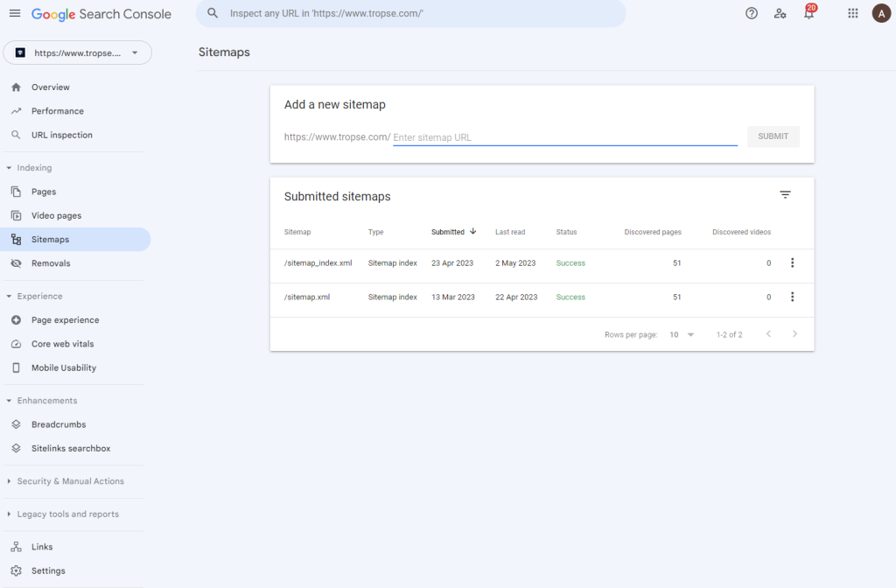Screen dimensions: 896x588
Task: Collapse the Indexing section
Action: (x=9, y=168)
